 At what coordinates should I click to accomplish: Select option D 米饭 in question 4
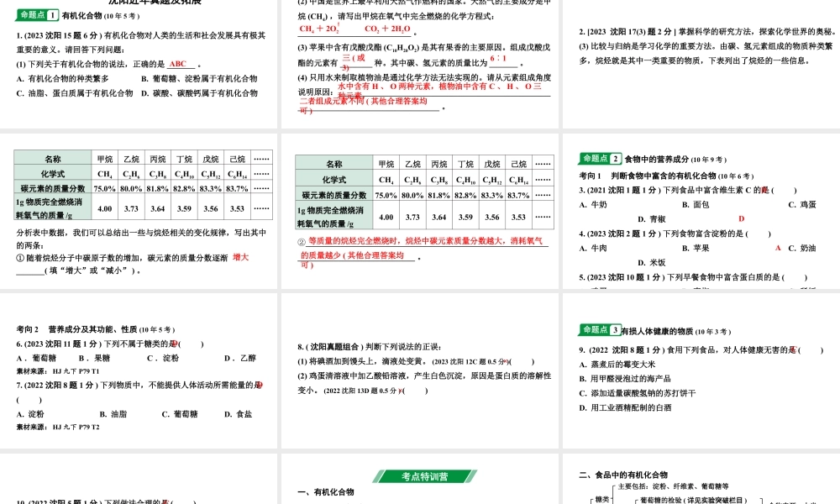[x=651, y=262]
